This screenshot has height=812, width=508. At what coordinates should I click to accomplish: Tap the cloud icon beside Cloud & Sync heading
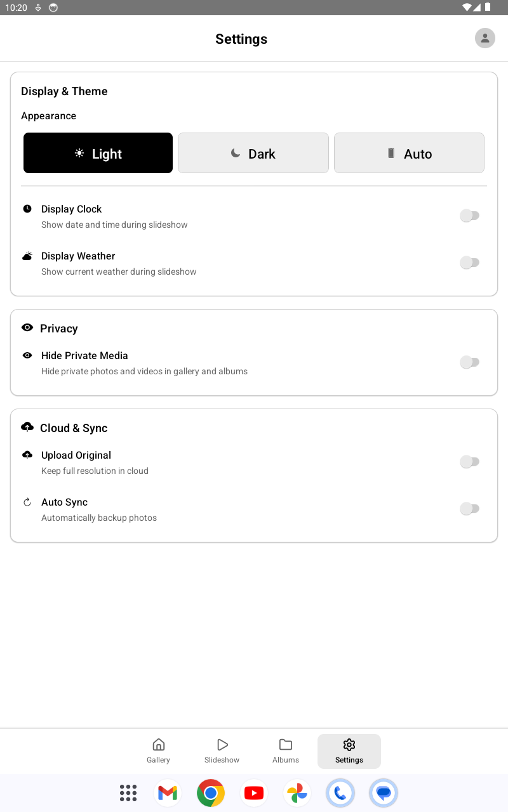[x=27, y=427]
